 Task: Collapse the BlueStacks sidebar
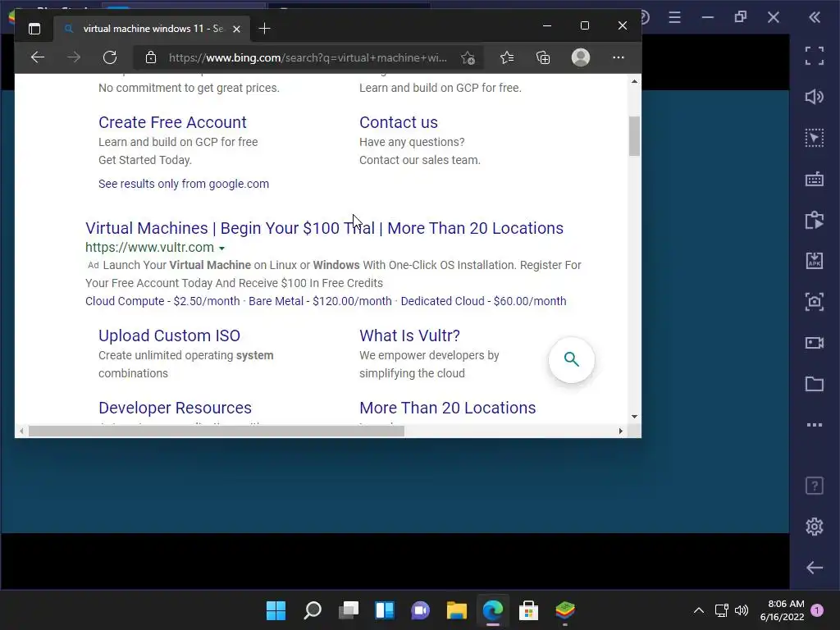(x=815, y=18)
